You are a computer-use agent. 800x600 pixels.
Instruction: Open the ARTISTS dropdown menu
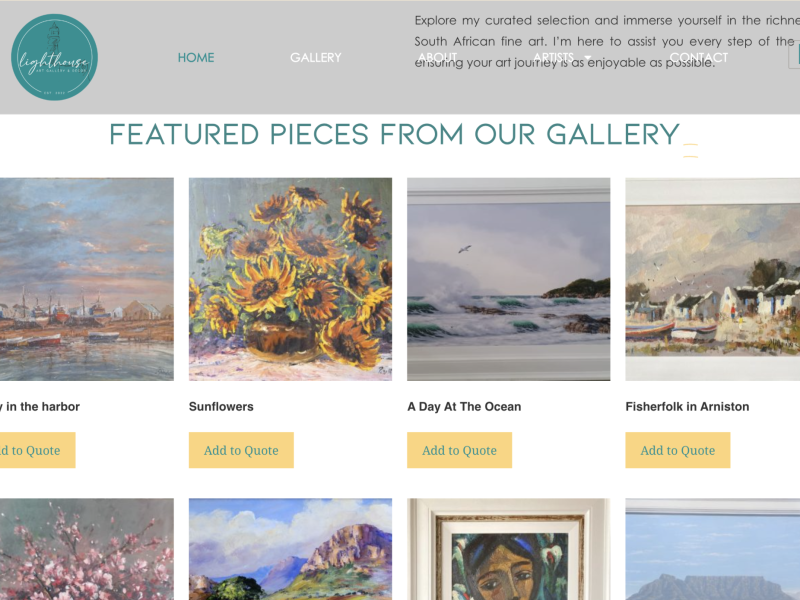(553, 57)
